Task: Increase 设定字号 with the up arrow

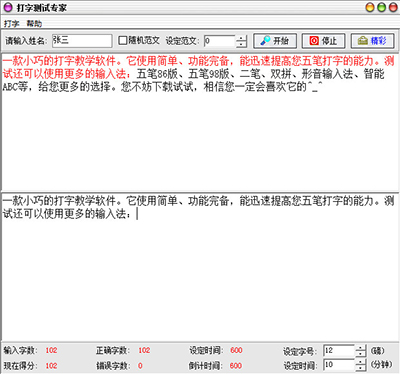Action: [361, 348]
